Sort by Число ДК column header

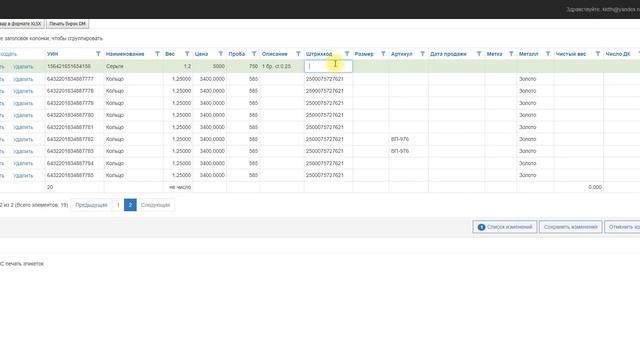(x=618, y=54)
